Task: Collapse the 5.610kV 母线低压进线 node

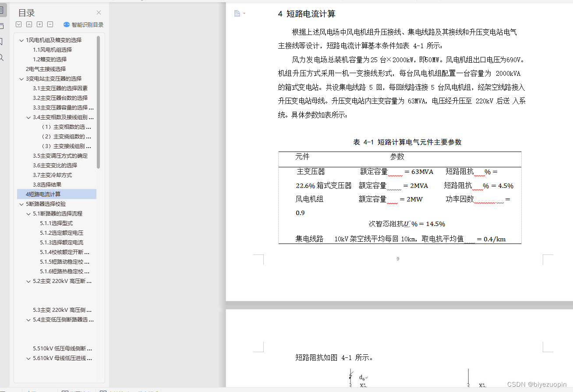Action: [28, 358]
